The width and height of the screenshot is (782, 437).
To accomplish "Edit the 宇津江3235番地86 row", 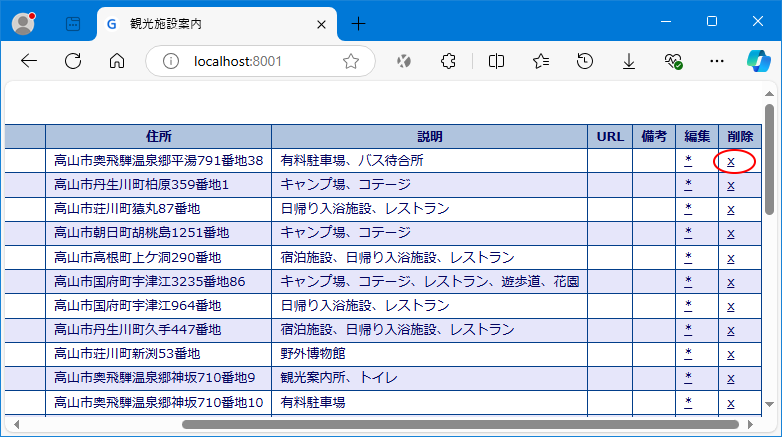I will 688,281.
